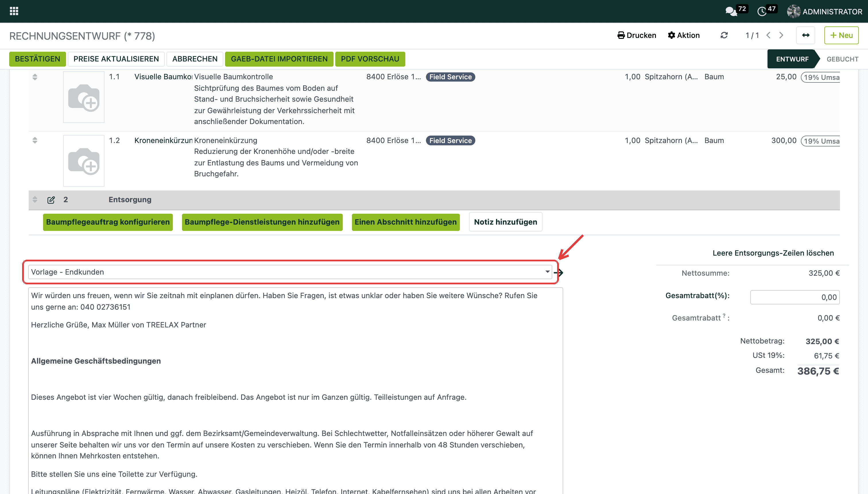The width and height of the screenshot is (868, 494).
Task: Click Notiz hinzufügen
Action: point(505,222)
